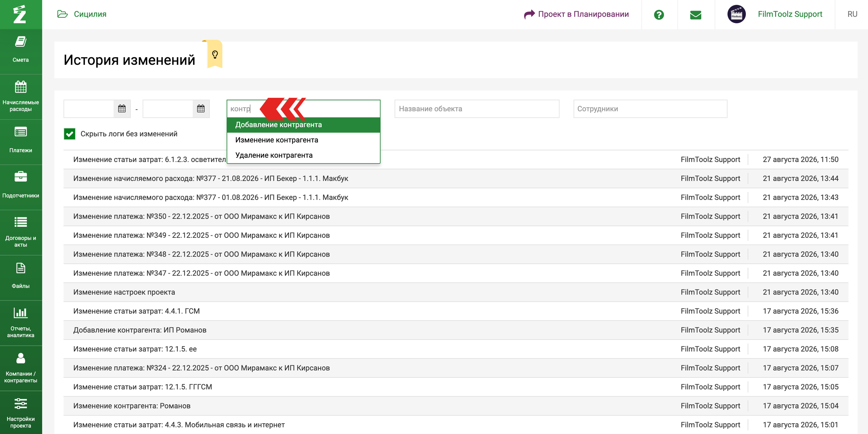The width and height of the screenshot is (868, 434).
Task: Open Подотчетники briefcase section
Action: pyautogui.click(x=21, y=187)
